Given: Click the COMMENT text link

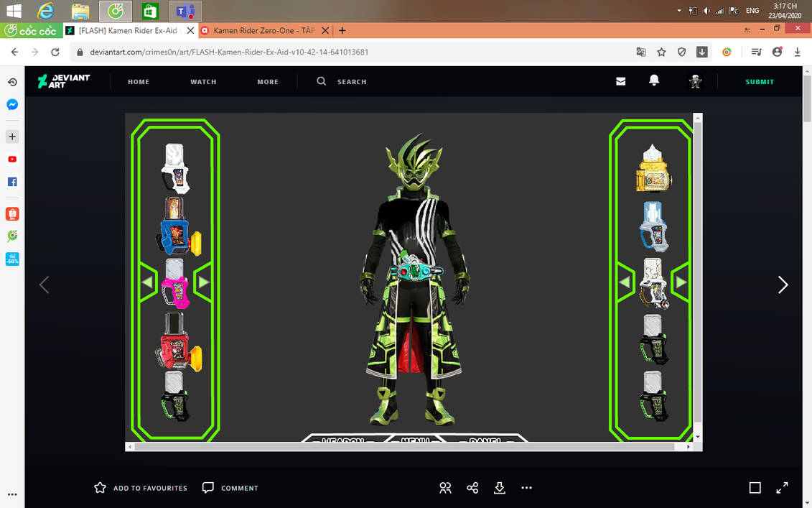Looking at the screenshot, I should point(239,489).
